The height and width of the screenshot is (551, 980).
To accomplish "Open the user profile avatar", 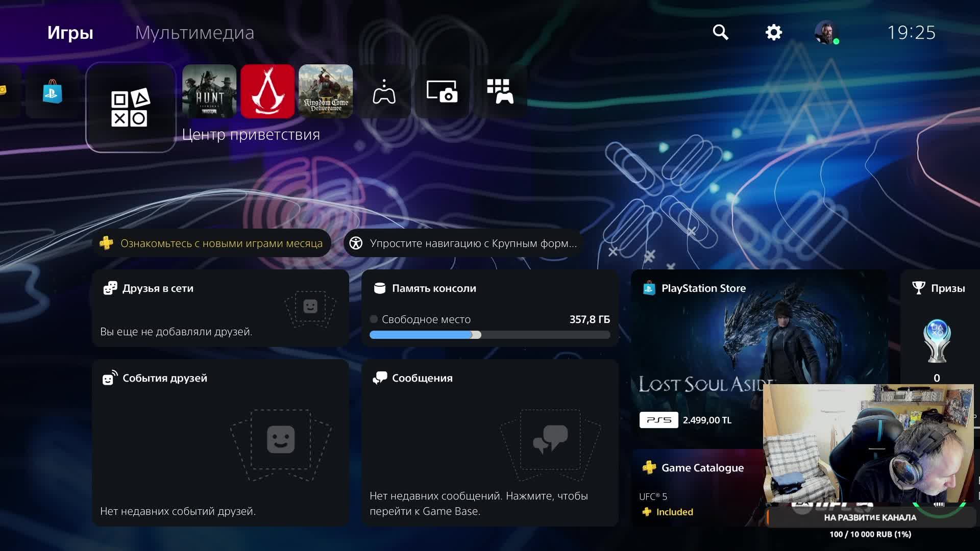I will (825, 32).
